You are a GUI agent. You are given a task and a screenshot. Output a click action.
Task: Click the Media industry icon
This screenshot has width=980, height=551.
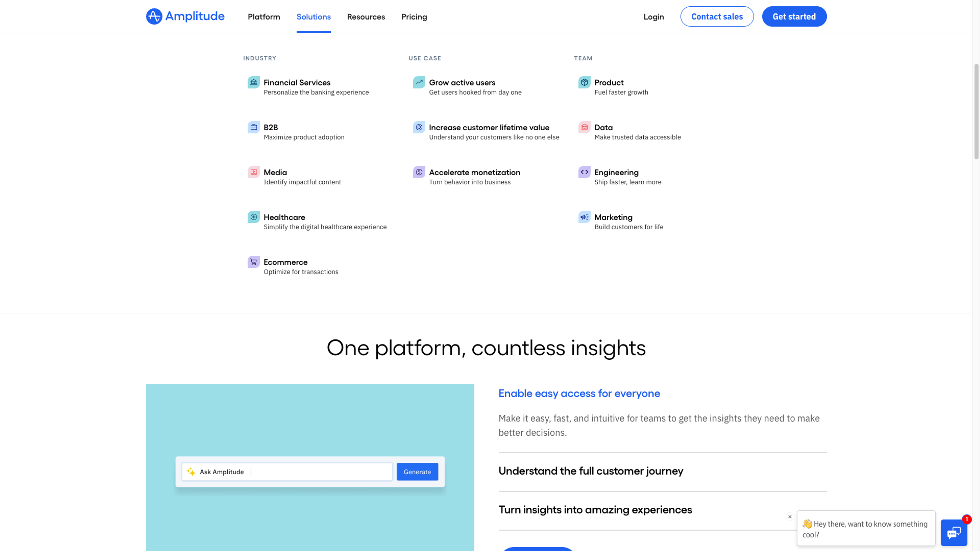254,172
